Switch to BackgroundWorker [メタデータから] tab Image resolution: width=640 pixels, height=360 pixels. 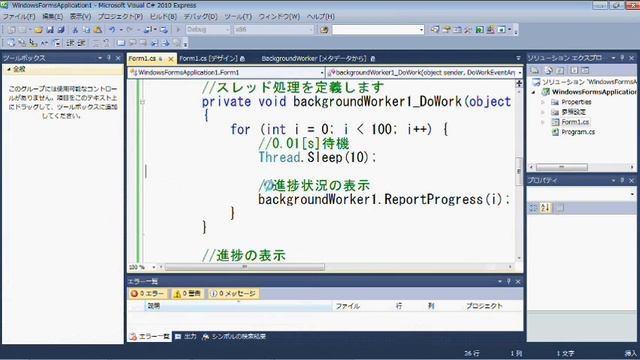(x=318, y=59)
